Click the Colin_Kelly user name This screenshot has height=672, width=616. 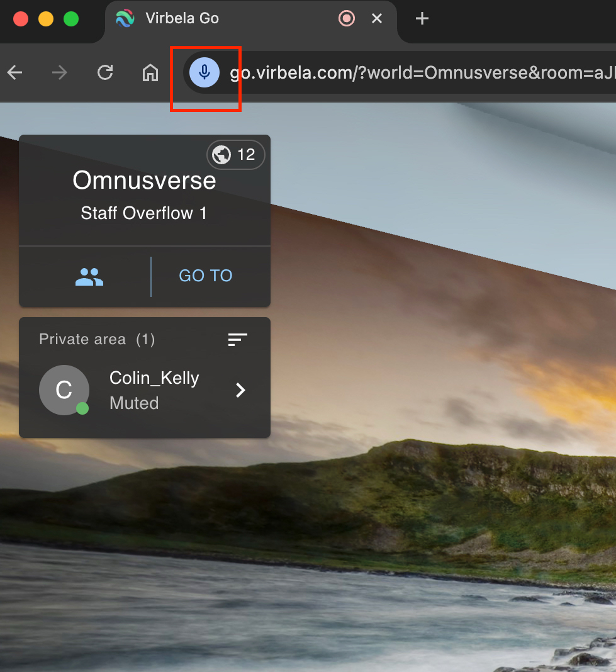tap(154, 378)
